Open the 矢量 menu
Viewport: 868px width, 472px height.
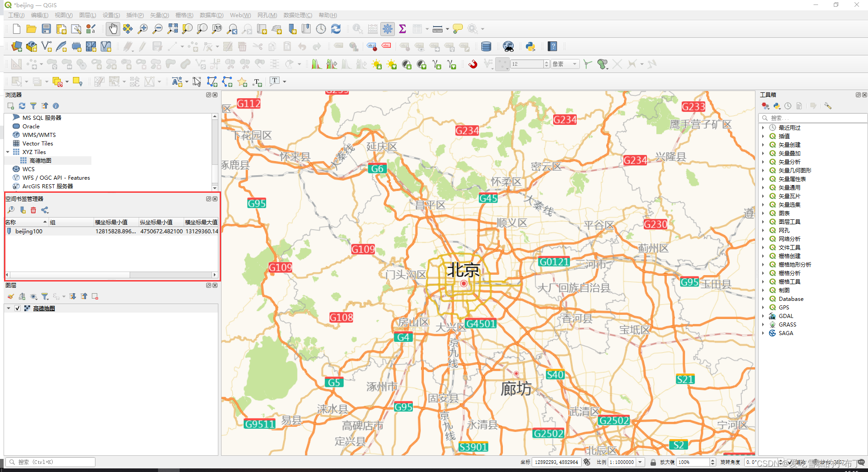pos(159,15)
